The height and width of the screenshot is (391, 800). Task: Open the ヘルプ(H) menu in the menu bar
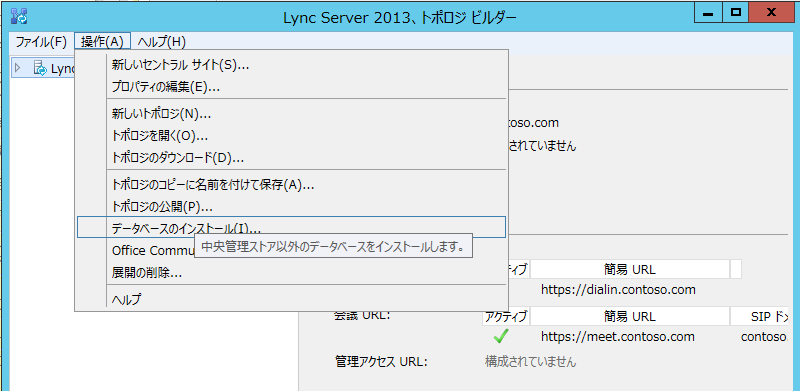tap(161, 41)
